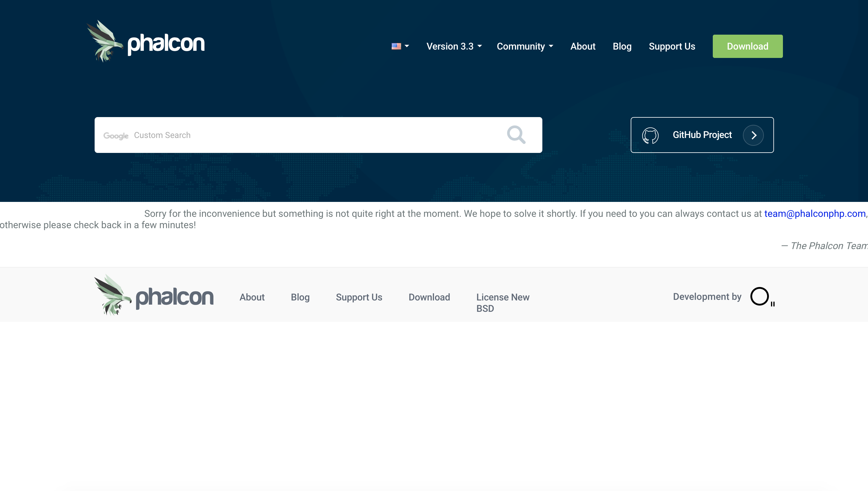Focus the Google Custom Search field
Viewport: 868px width, 491px height.
point(303,135)
